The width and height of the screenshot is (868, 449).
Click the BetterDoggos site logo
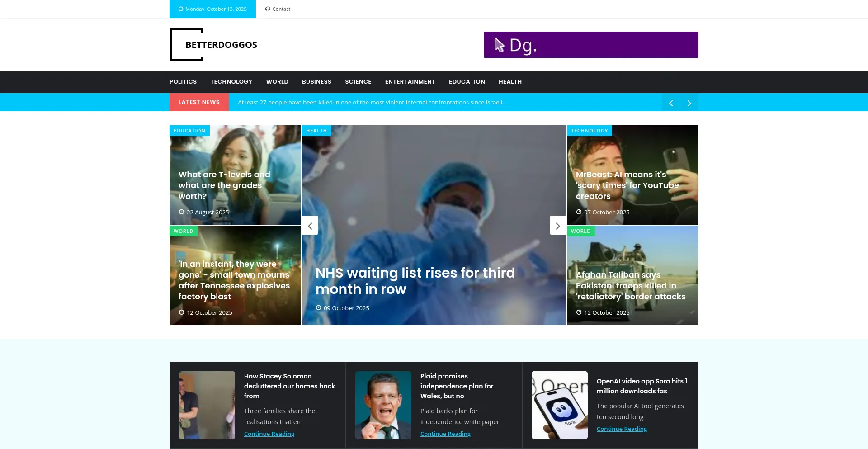[x=213, y=45]
